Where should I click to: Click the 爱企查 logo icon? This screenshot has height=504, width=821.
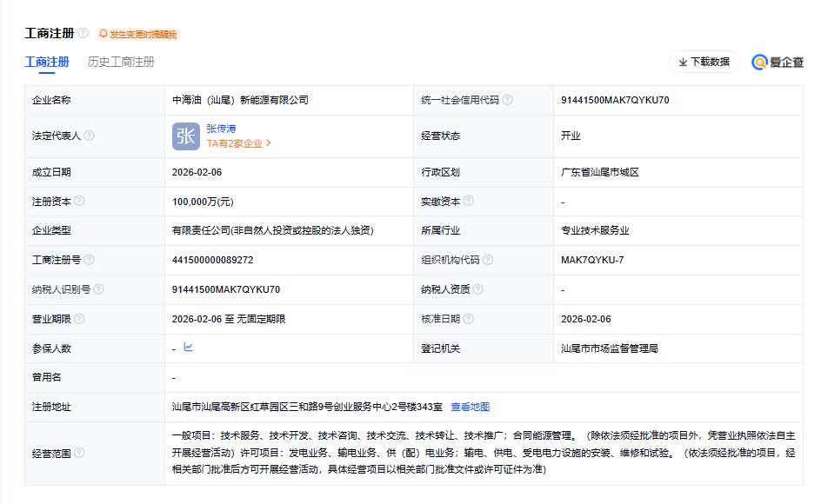761,63
